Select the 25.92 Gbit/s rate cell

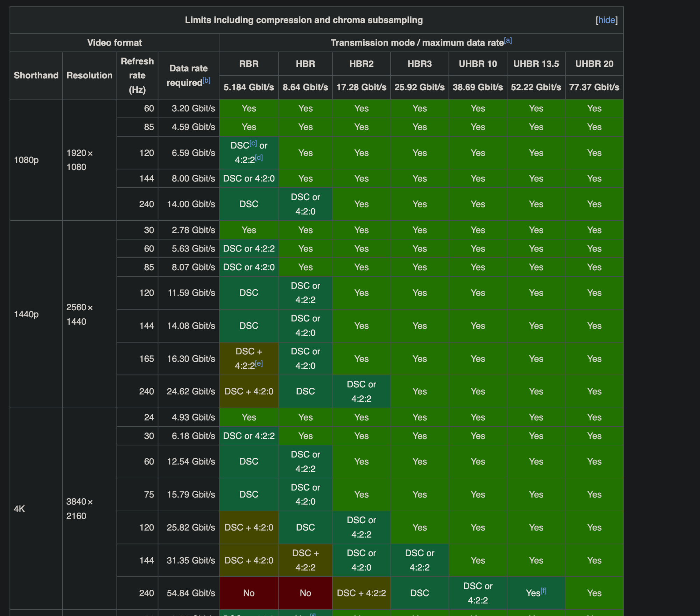tap(420, 87)
